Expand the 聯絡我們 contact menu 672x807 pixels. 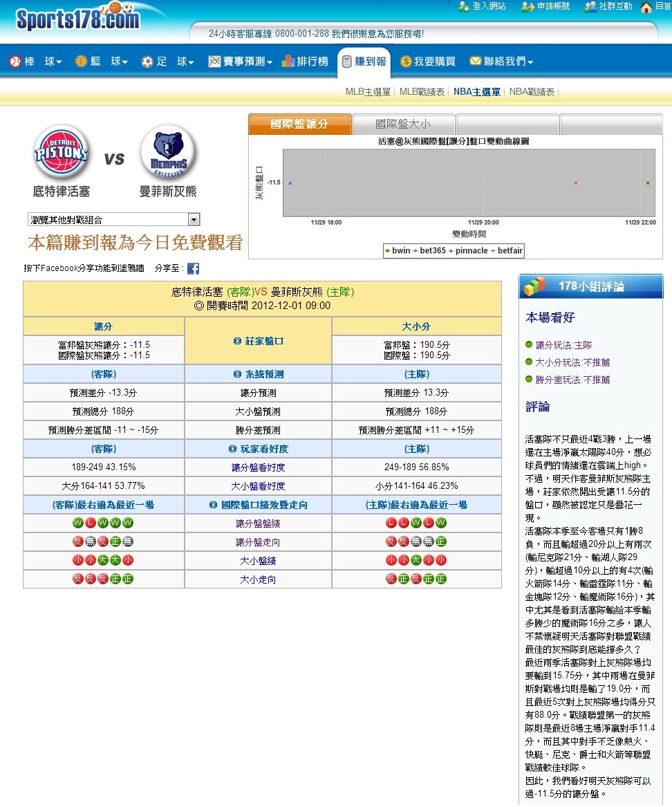(x=502, y=62)
